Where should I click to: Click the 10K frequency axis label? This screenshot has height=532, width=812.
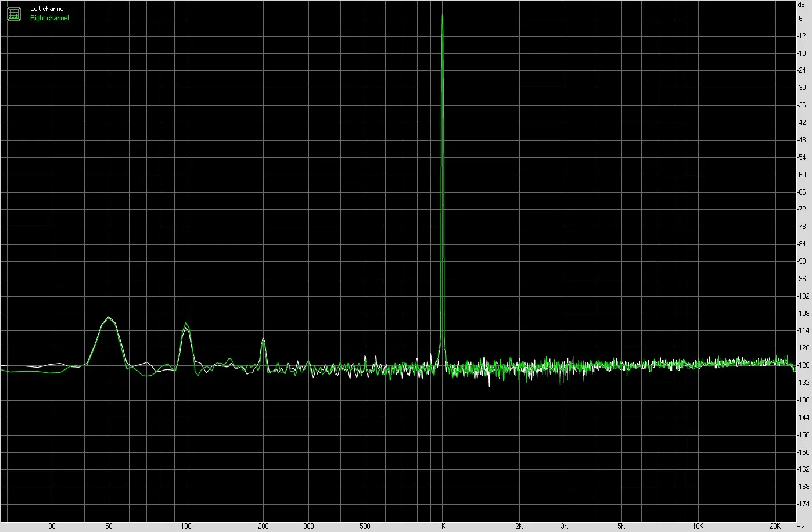coord(698,526)
